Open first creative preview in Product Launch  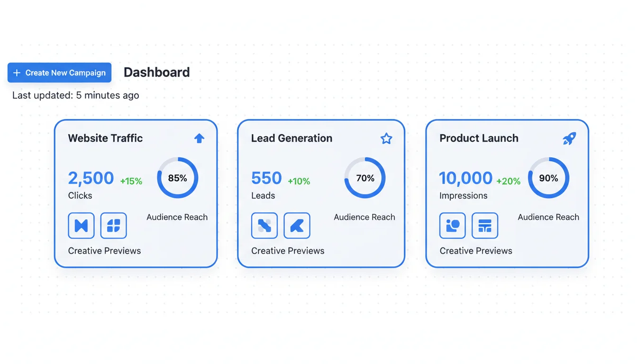click(453, 226)
